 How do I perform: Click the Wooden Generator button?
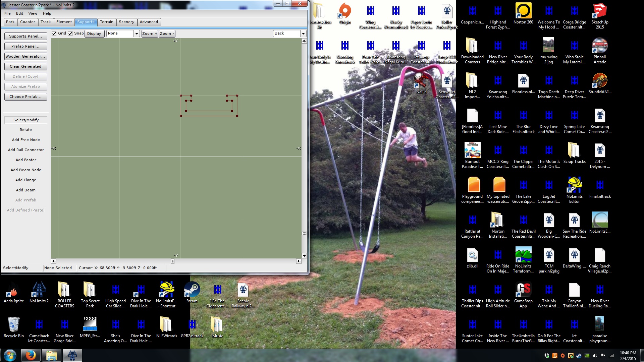pos(25,56)
